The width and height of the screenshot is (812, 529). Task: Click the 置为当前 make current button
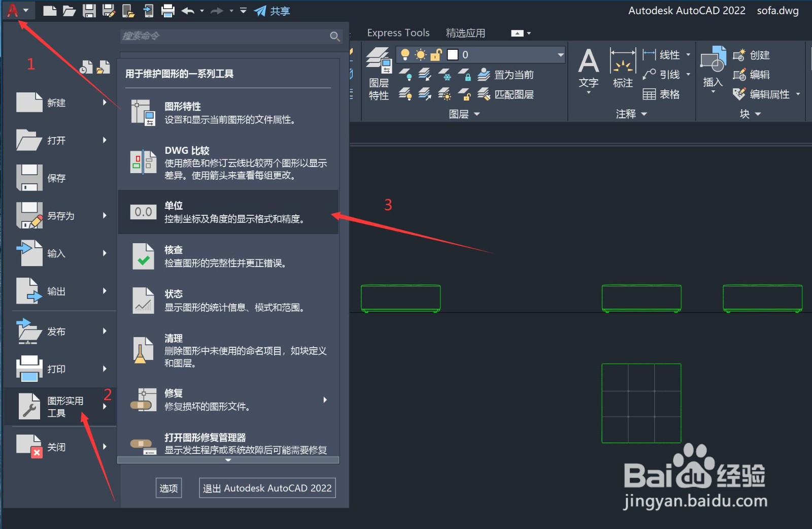click(506, 75)
